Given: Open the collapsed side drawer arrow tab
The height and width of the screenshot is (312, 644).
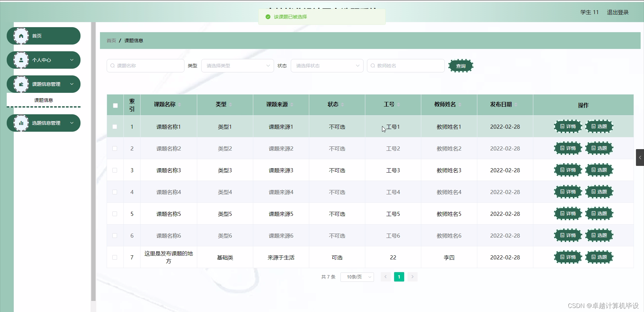Looking at the screenshot, I should [x=640, y=158].
